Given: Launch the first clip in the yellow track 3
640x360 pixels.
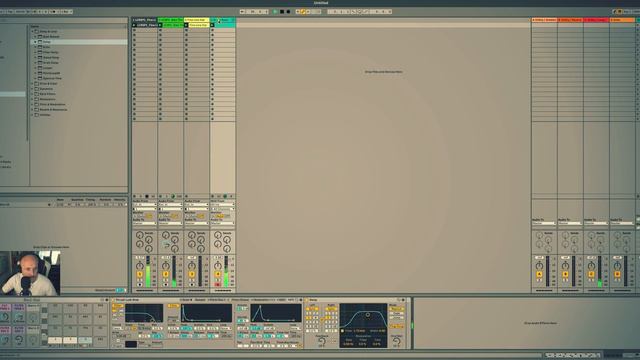Looking at the screenshot, I should [187, 25].
